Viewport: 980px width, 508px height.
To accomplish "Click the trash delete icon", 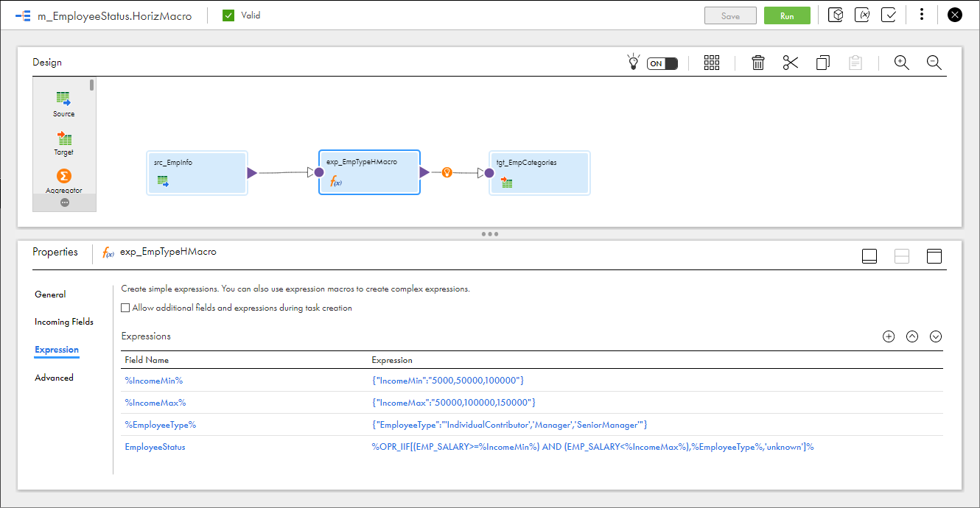I will (758, 63).
